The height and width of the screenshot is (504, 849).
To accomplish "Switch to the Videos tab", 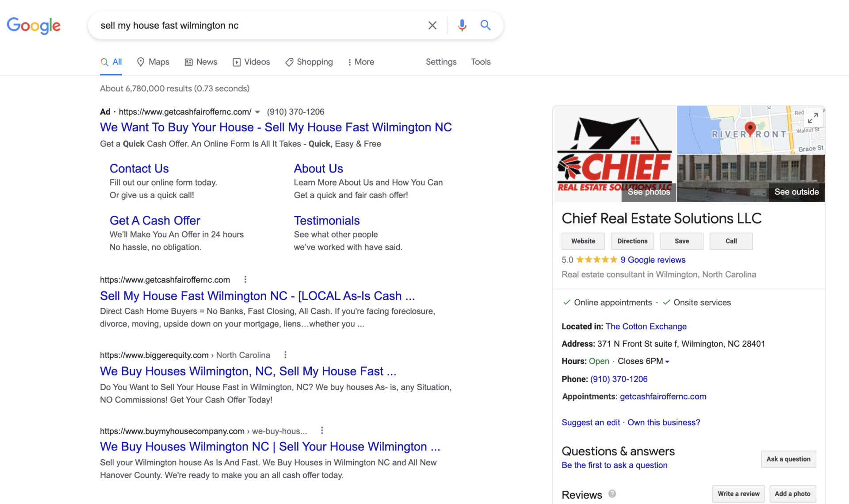I will [251, 62].
